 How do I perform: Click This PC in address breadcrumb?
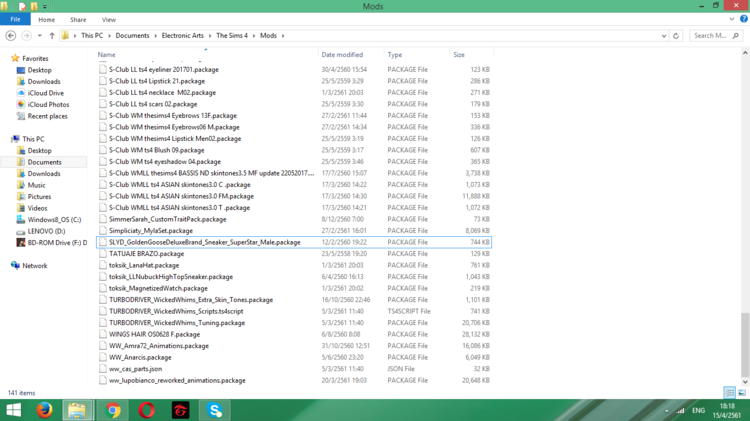point(92,35)
